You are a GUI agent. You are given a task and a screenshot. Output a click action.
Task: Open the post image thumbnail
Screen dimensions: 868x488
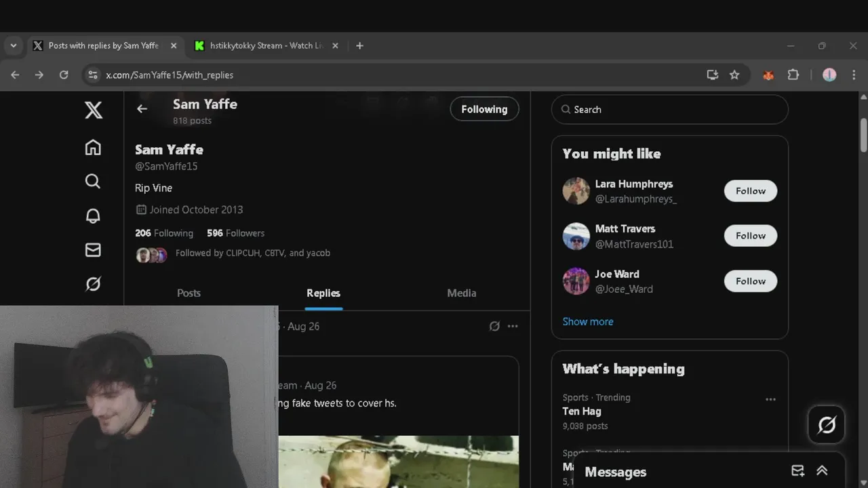pos(399,462)
